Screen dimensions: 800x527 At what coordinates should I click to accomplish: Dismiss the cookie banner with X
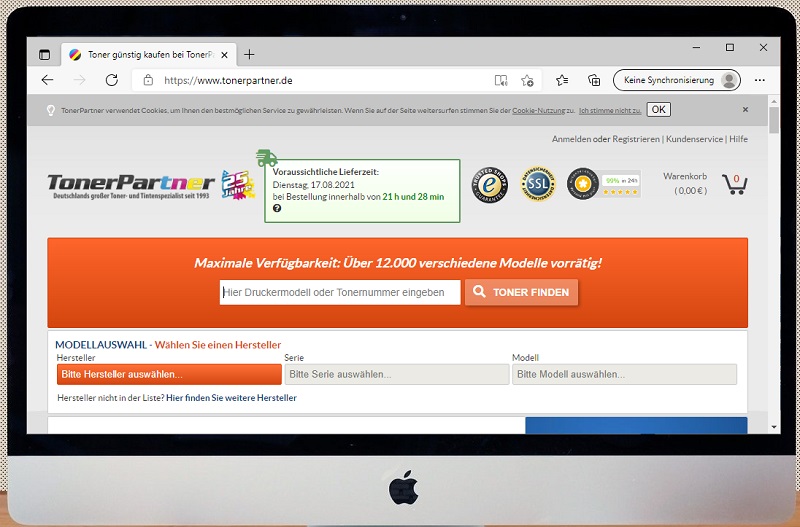745,110
